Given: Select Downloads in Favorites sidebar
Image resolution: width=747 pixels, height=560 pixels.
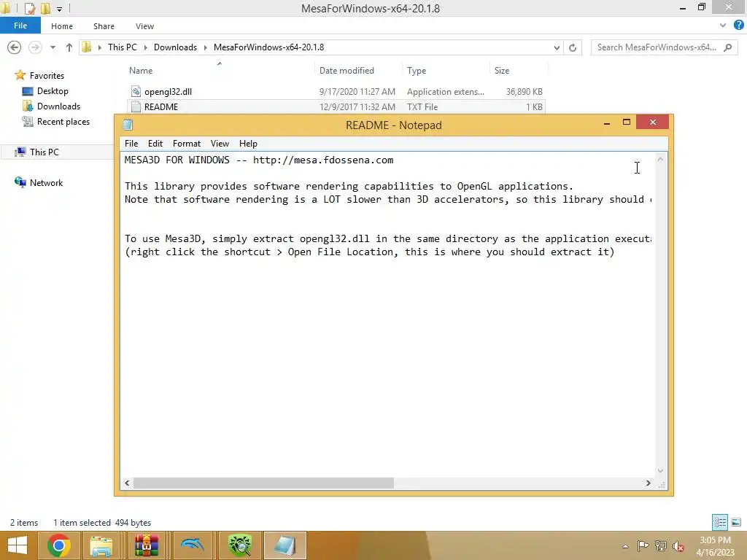Looking at the screenshot, I should (58, 106).
